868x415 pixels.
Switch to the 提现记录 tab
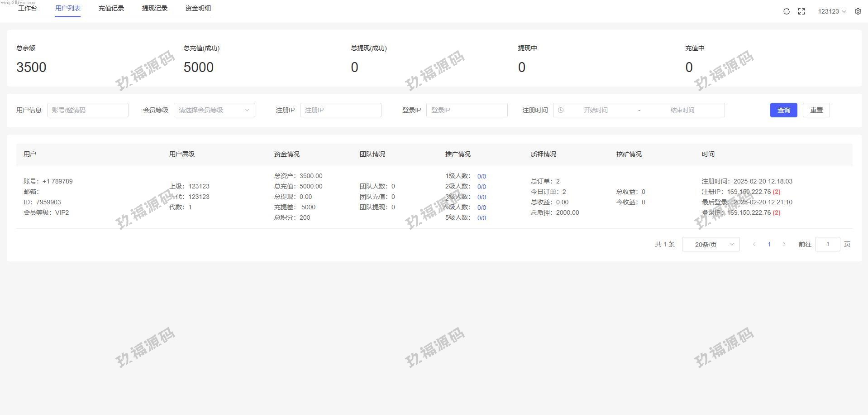[155, 8]
